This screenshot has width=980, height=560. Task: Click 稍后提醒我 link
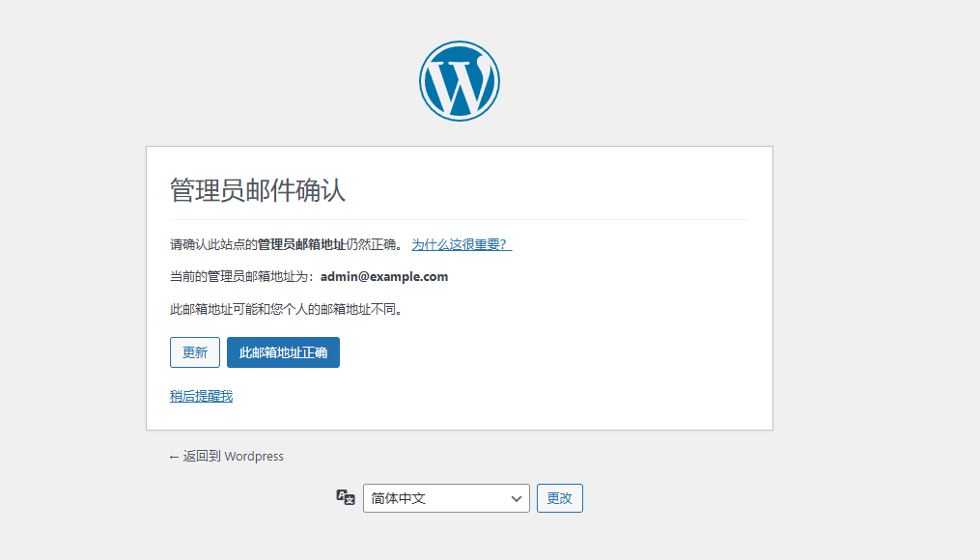click(x=201, y=396)
